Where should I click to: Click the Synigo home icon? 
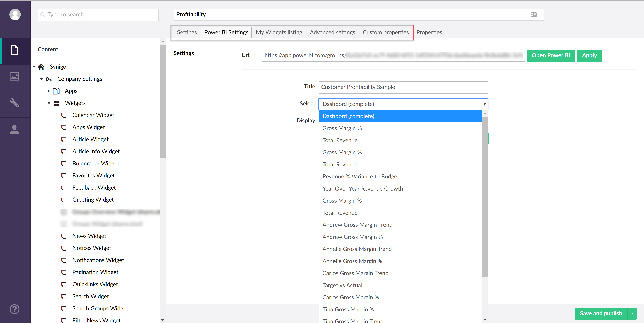point(41,67)
